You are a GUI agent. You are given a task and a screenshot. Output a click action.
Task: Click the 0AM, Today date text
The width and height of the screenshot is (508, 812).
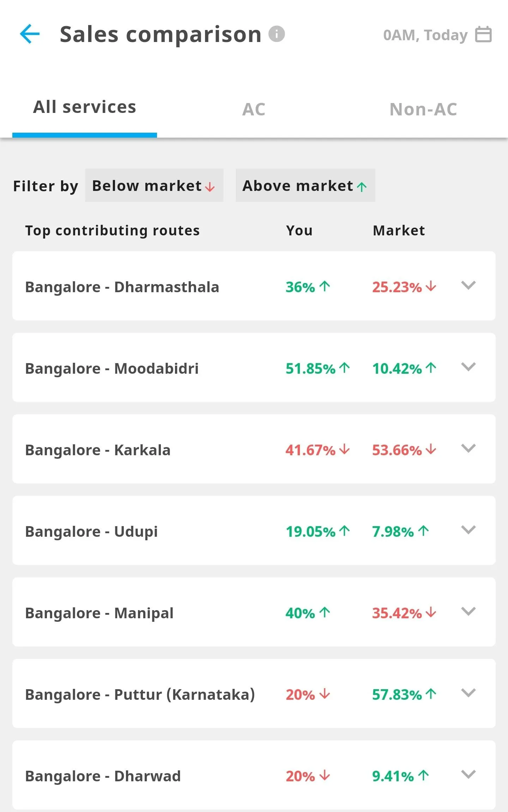point(425,35)
